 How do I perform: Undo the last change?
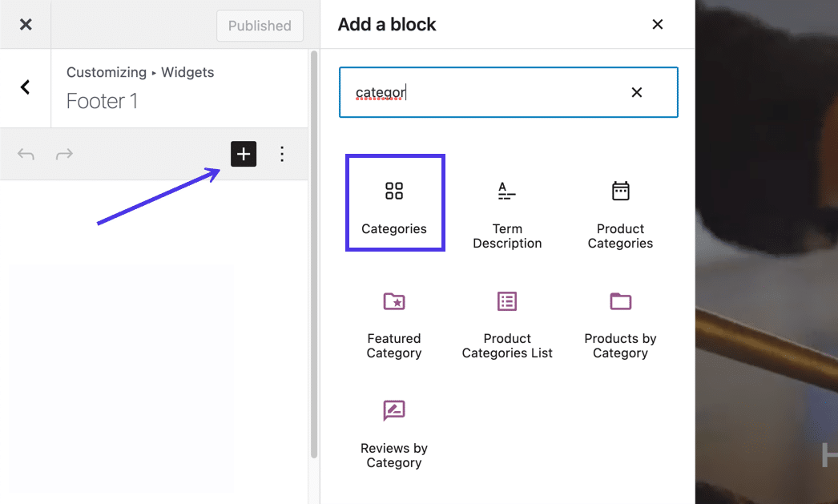[x=26, y=154]
